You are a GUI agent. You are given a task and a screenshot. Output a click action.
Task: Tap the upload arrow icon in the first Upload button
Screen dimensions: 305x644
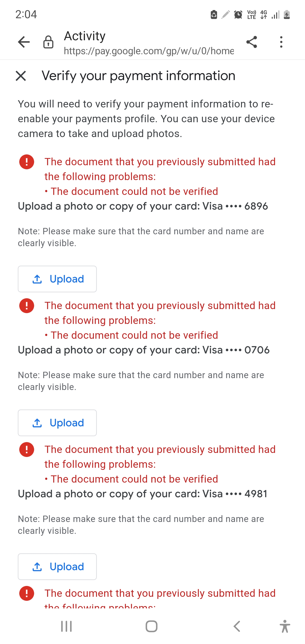click(37, 279)
